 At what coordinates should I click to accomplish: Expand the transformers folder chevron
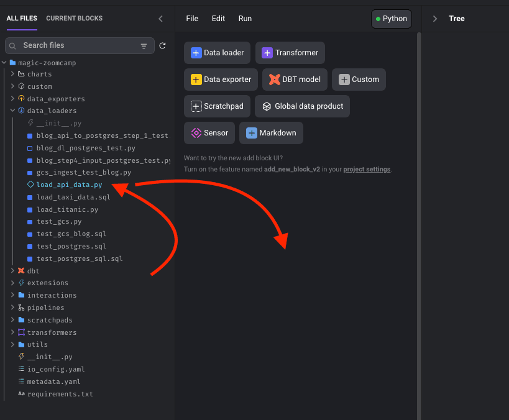[x=12, y=332]
